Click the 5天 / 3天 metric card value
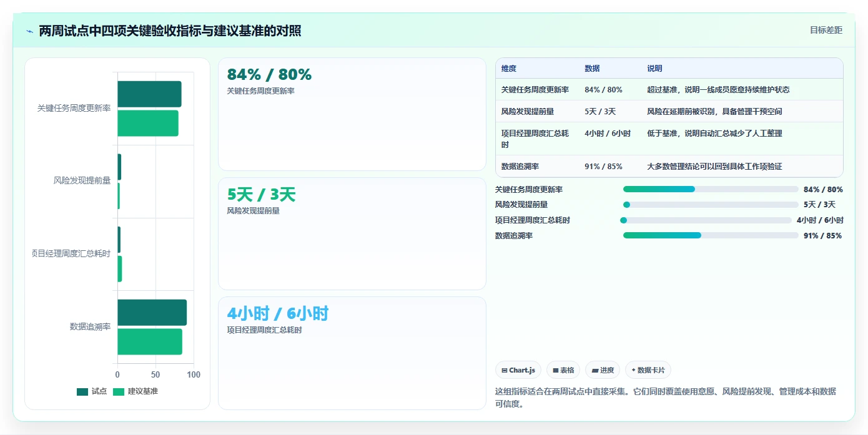Screen dimensions: 868x435 [x=261, y=194]
